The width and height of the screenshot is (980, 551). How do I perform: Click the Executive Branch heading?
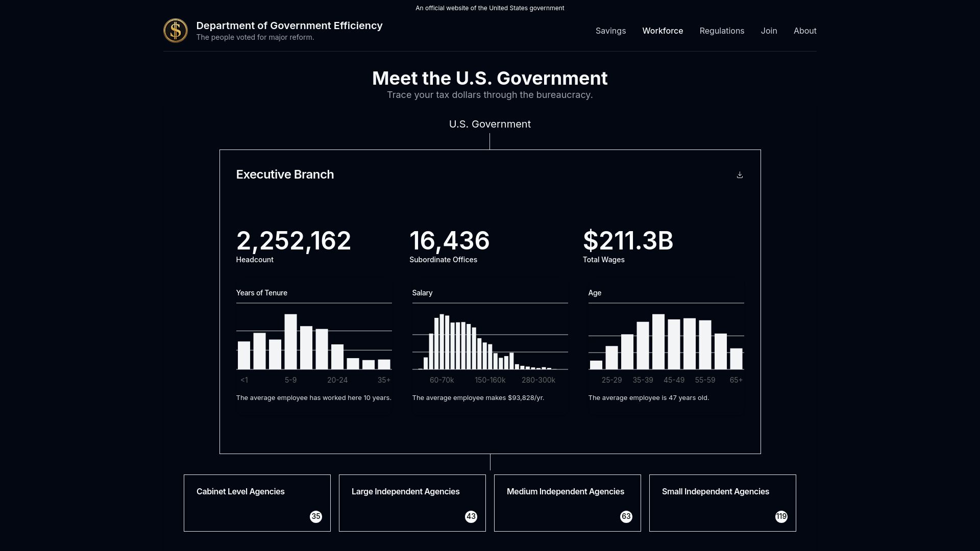point(285,174)
